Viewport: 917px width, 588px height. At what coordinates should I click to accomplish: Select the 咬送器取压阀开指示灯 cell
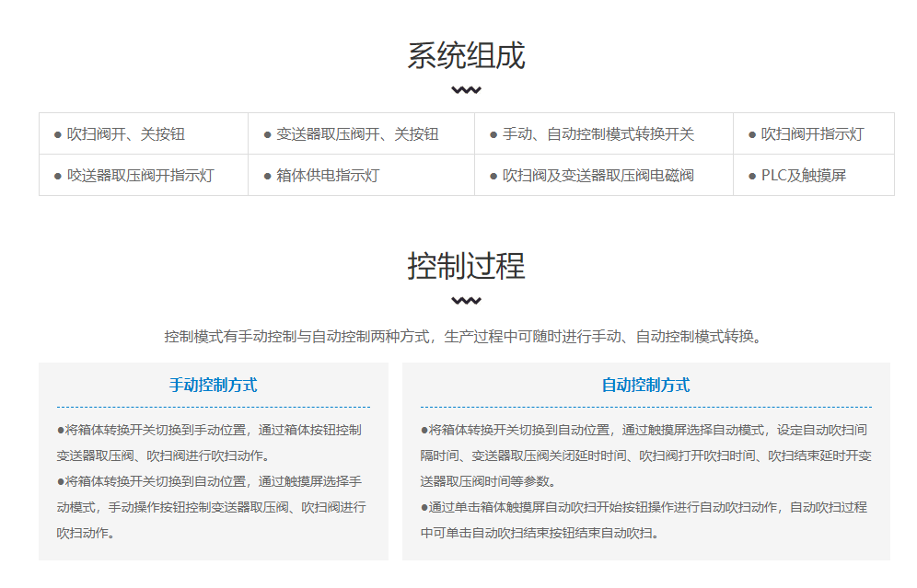pos(144,176)
